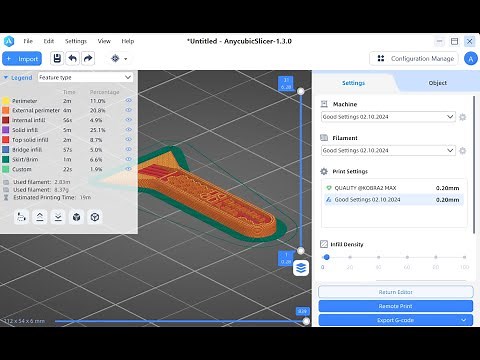480x360 pixels.
Task: Click the Import button
Action: [x=22, y=59]
